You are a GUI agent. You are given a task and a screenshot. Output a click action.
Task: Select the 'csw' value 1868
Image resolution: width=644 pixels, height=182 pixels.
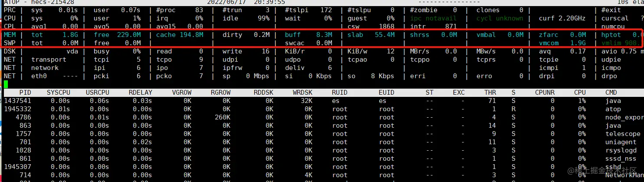[386, 26]
